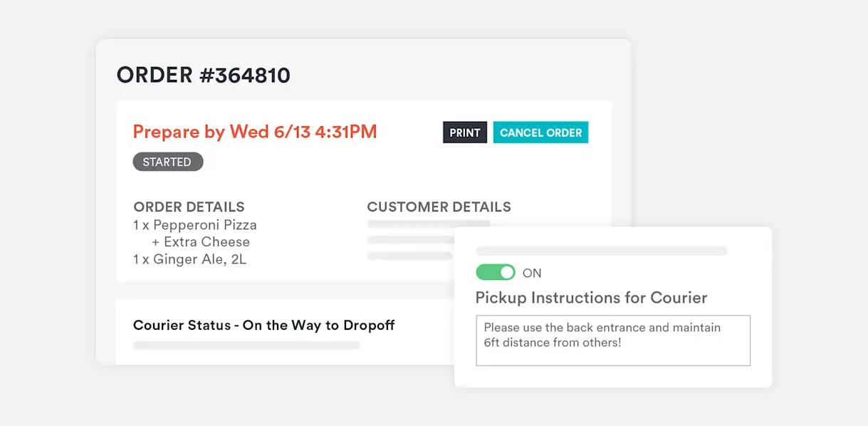This screenshot has height=426, width=868.
Task: Click the ORDER #364810 heading
Action: click(x=204, y=75)
